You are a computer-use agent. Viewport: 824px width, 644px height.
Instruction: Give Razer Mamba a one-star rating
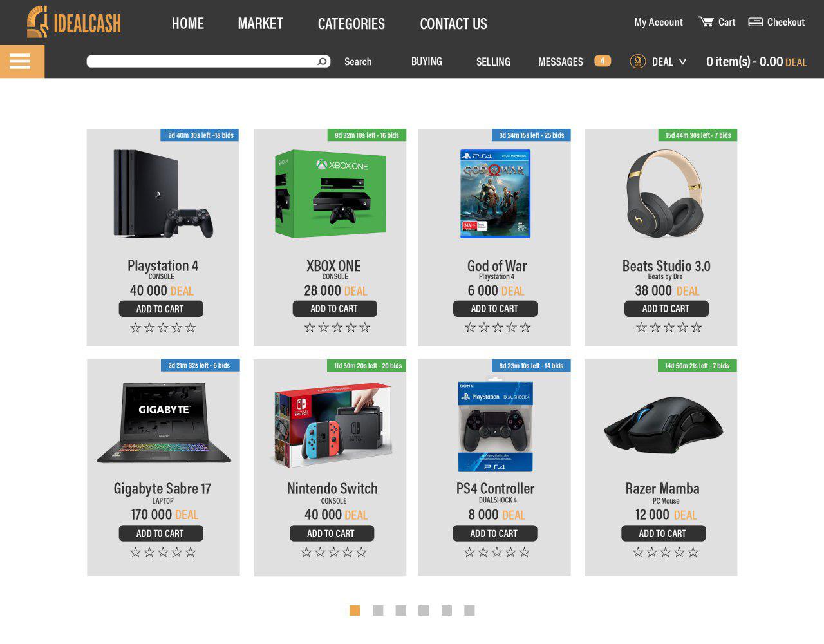[x=638, y=553]
